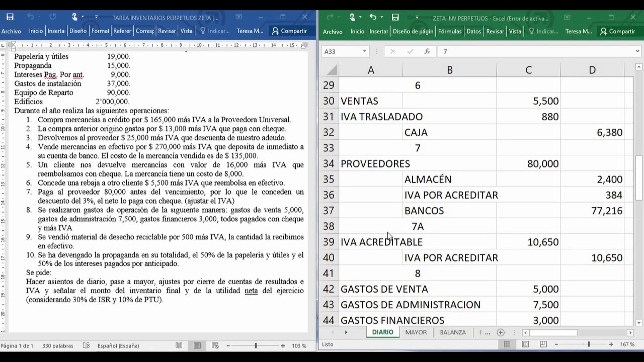Viewport: 644px width, 362px height.
Task: Click Compartir button in Excel
Action: [x=617, y=31]
